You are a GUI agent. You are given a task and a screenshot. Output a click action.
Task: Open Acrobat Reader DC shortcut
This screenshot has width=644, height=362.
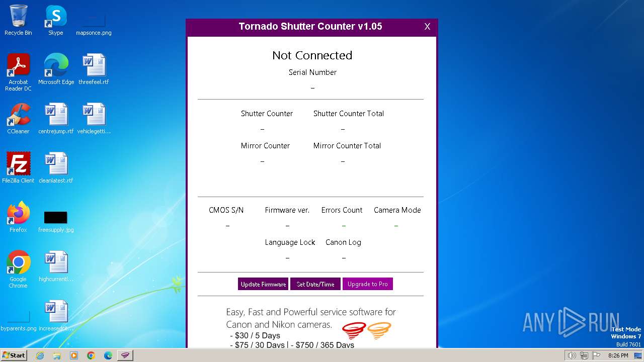point(18,72)
